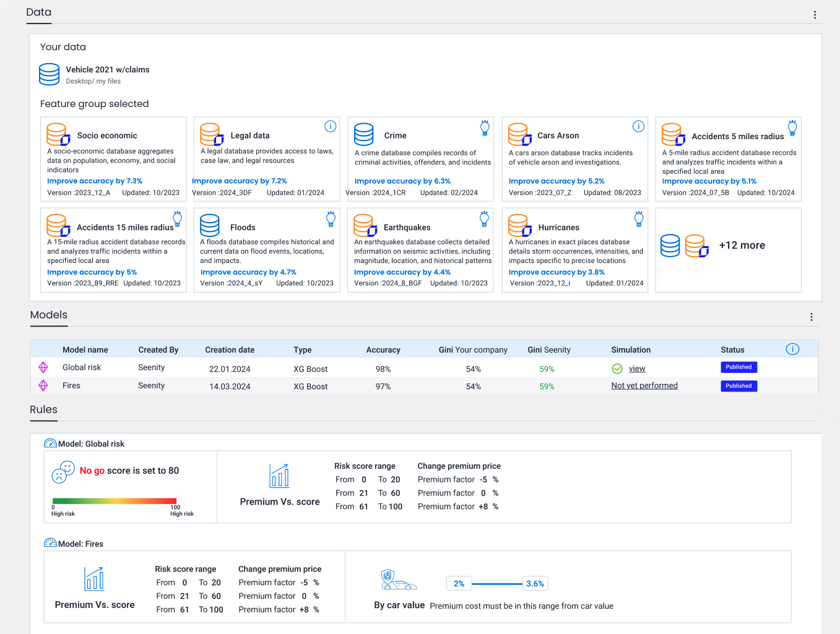Click the info icon on Cars Arson card

pyautogui.click(x=638, y=126)
